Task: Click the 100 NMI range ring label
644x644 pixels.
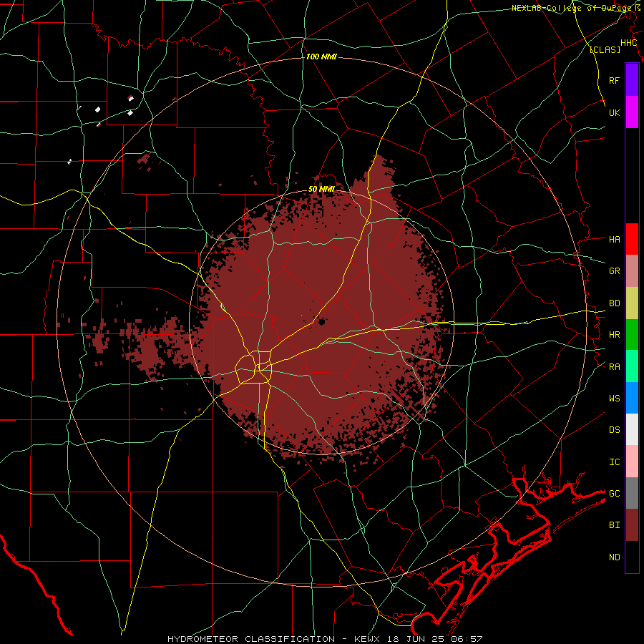Action: (321, 57)
